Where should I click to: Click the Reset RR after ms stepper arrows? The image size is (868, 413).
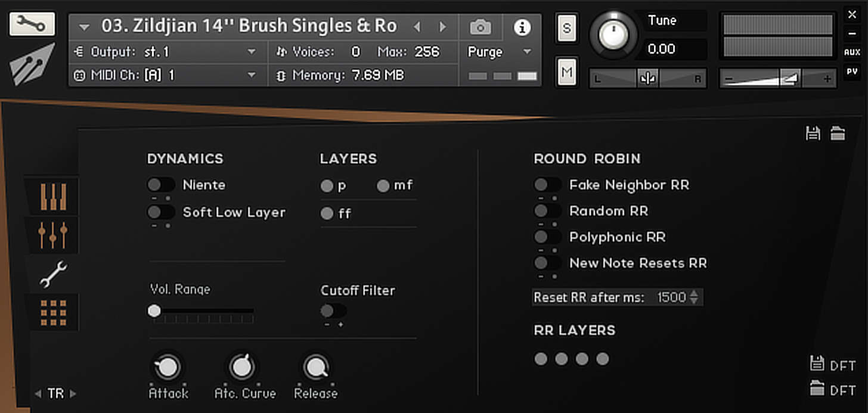click(694, 297)
